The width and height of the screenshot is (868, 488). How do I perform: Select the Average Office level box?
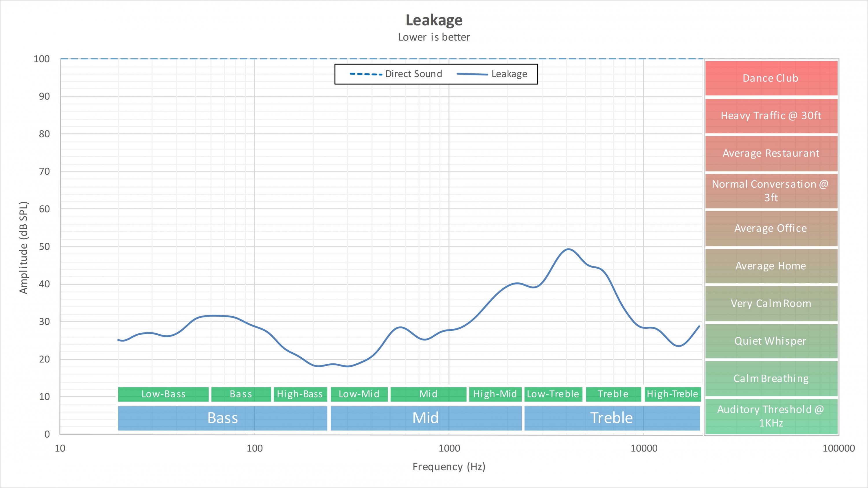(x=771, y=228)
